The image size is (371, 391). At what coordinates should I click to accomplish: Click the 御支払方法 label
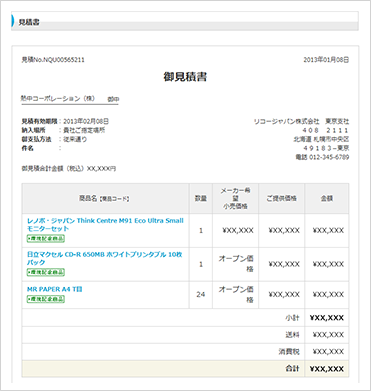(x=36, y=139)
